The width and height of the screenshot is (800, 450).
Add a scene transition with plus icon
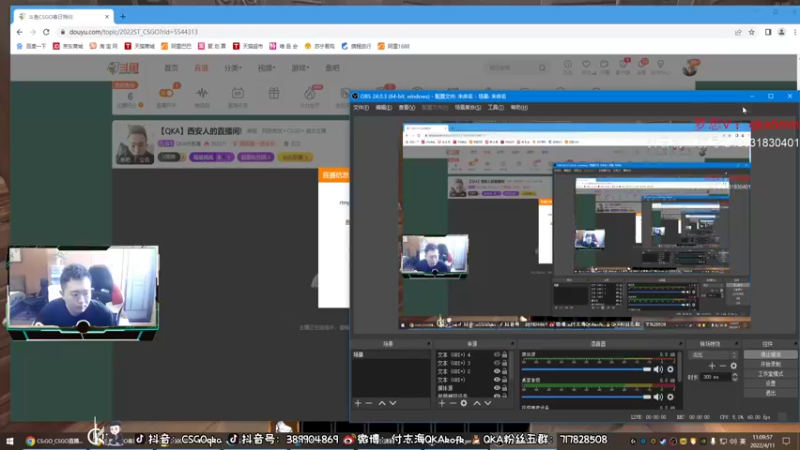[x=712, y=366]
